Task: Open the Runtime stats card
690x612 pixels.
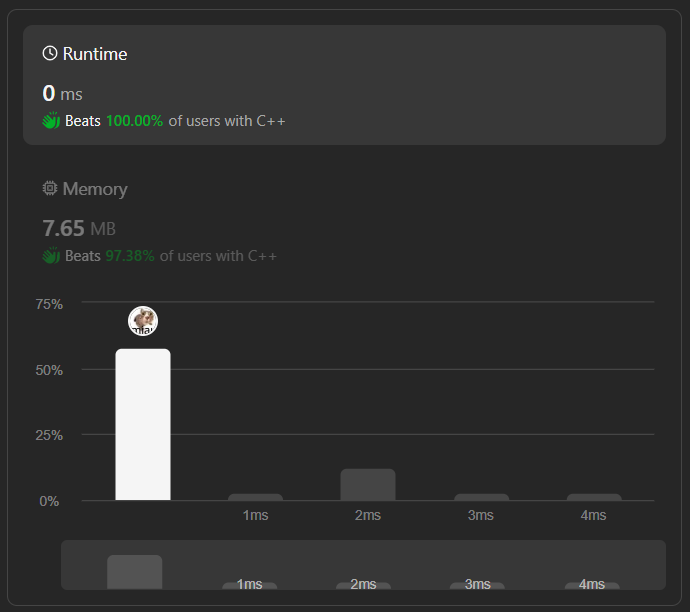Action: 344,85
